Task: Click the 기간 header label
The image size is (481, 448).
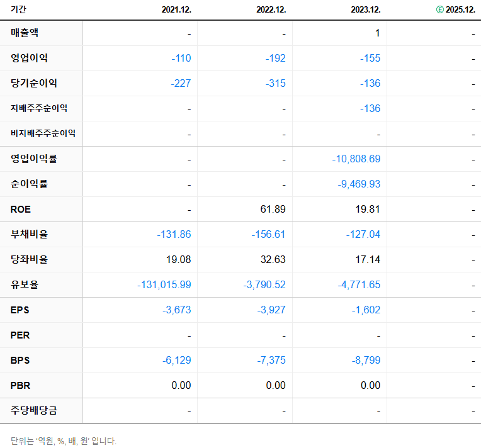Action: coord(18,9)
